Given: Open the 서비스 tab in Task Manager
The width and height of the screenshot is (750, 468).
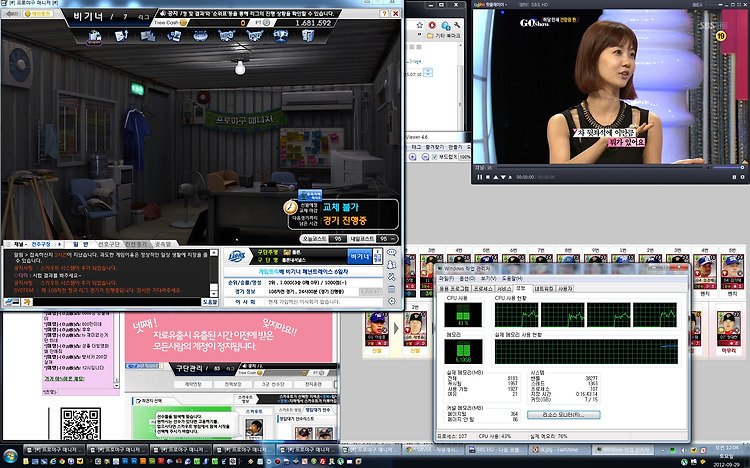Looking at the screenshot, I should coord(504,289).
